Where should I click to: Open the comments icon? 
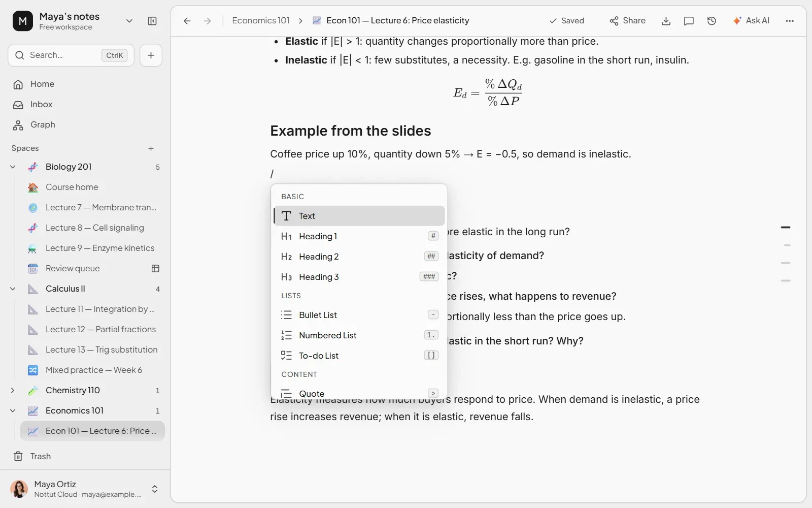(689, 21)
